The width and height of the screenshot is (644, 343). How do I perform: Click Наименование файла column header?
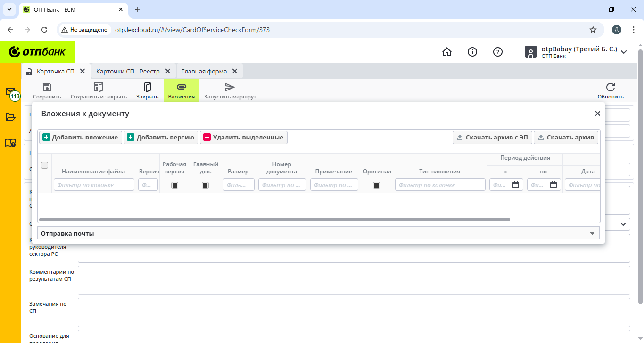tap(93, 171)
